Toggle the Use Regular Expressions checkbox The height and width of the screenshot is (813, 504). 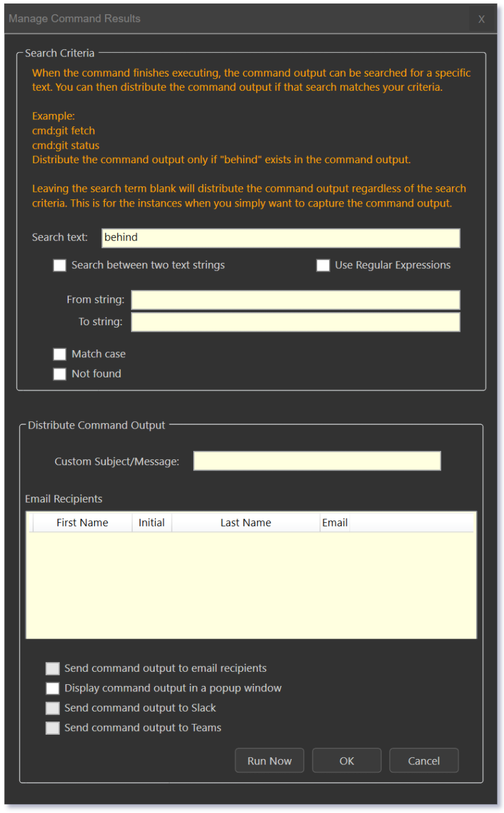[323, 265]
